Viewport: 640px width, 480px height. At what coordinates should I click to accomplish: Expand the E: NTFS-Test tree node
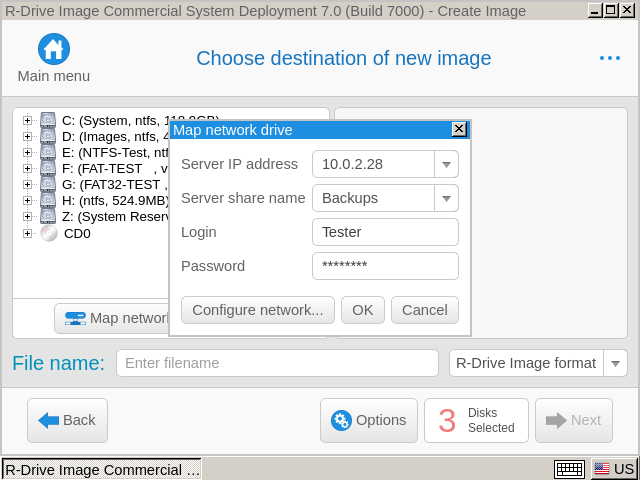(x=27, y=152)
